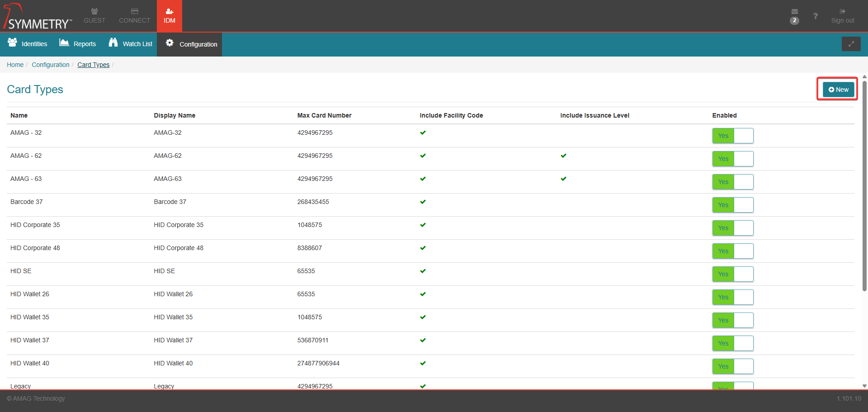868x412 pixels.
Task: Go to Home breadcrumb link
Action: pos(15,65)
